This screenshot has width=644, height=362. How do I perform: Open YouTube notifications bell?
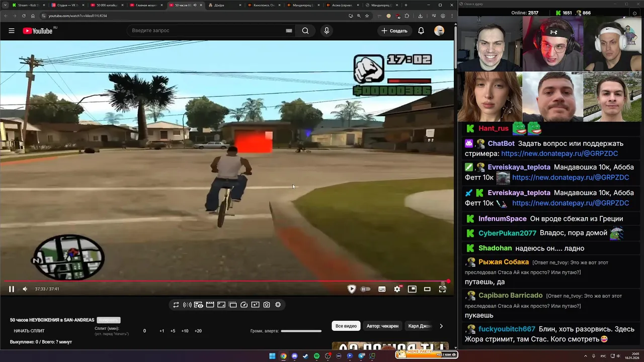[421, 31]
